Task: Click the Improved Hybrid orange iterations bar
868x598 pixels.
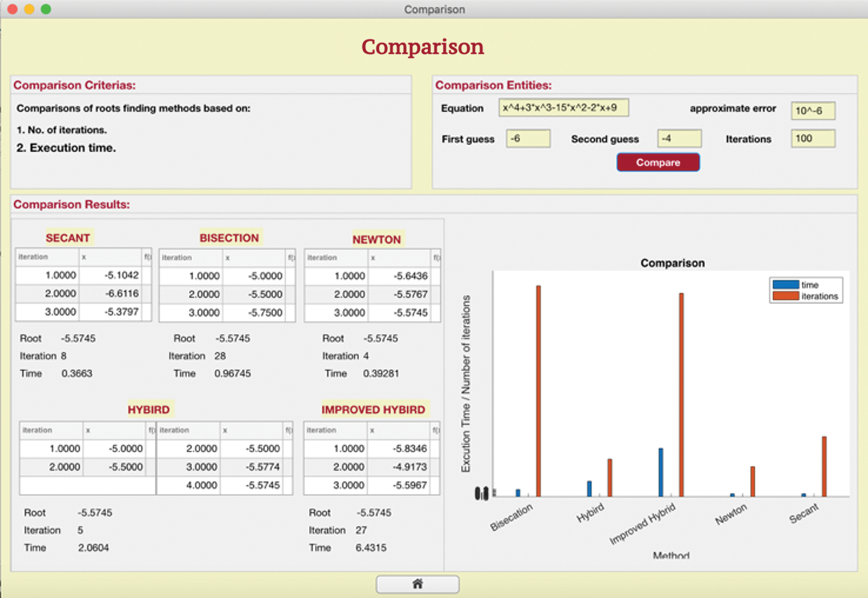Action: click(x=681, y=394)
